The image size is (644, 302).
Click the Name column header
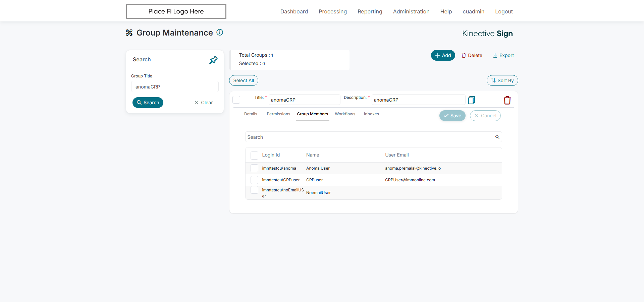pos(313,155)
